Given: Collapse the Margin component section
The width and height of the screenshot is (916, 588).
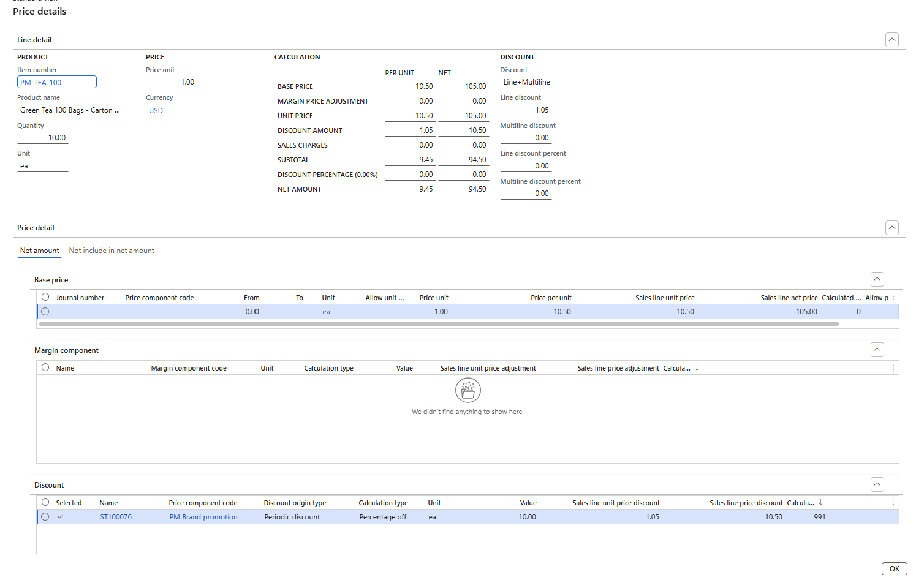Looking at the screenshot, I should pos(877,350).
